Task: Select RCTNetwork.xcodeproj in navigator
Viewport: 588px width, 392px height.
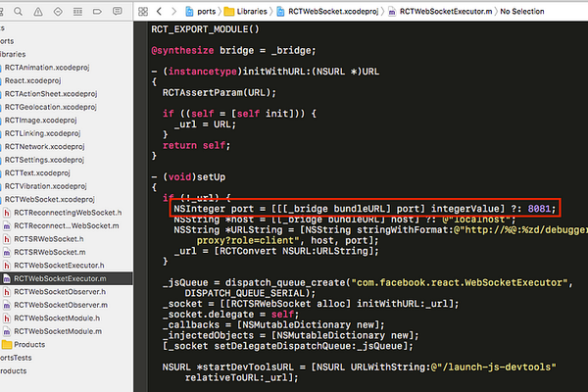Action: pyautogui.click(x=45, y=146)
